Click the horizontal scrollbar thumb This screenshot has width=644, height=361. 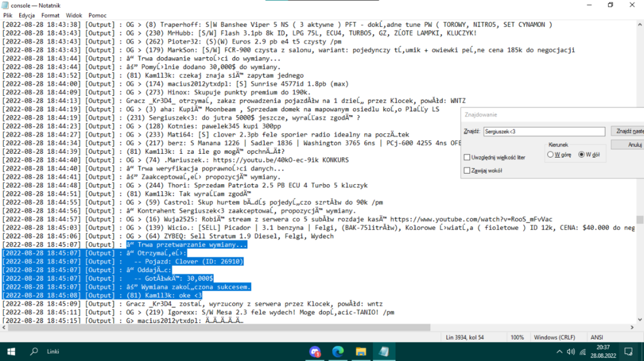[219, 328]
